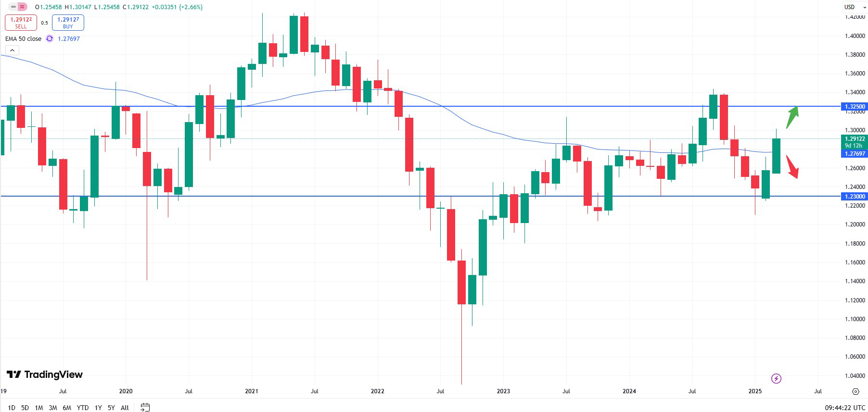
Task: Toggle the gray dash status button
Action: pos(13,7)
